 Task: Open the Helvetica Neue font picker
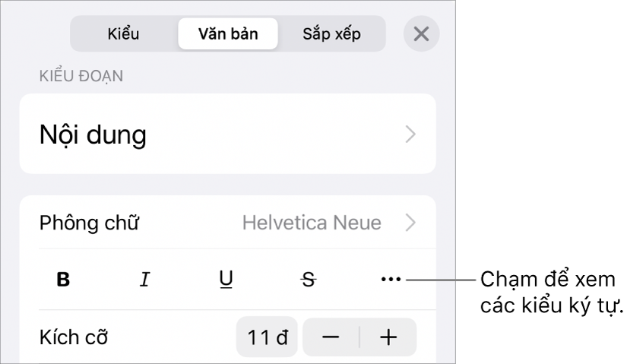pyautogui.click(x=312, y=223)
